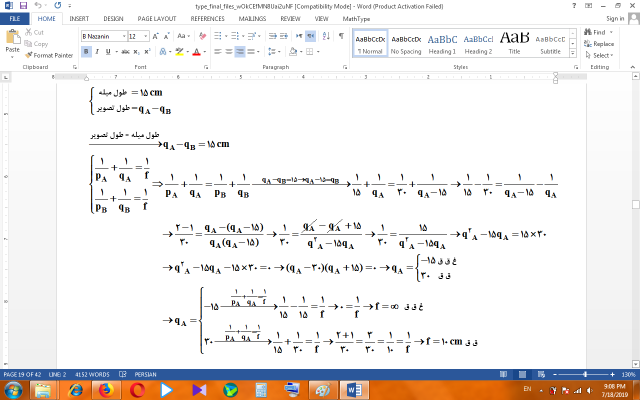The width and height of the screenshot is (640, 400).
Task: Open the Select dropdown in Editing
Action: (600, 55)
